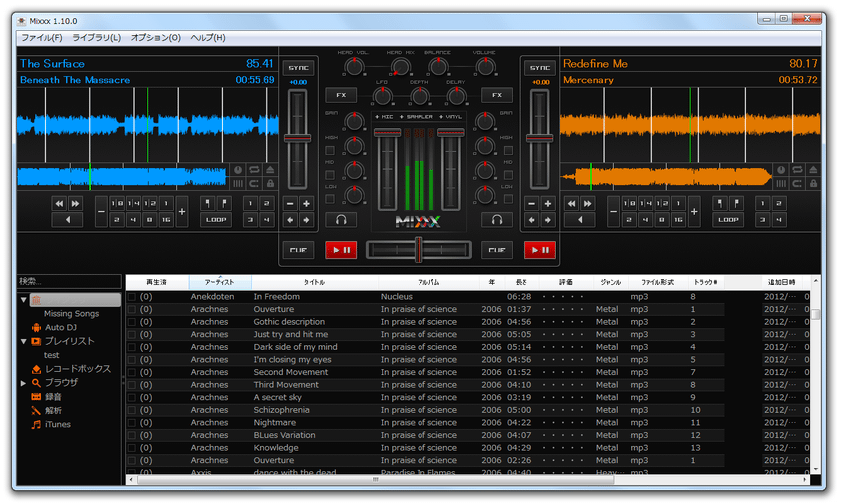Toggle headphone cue for the right channel

click(497, 220)
